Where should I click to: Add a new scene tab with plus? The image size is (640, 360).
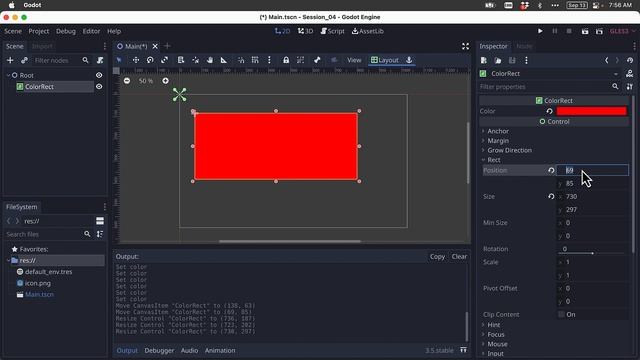coord(167,46)
